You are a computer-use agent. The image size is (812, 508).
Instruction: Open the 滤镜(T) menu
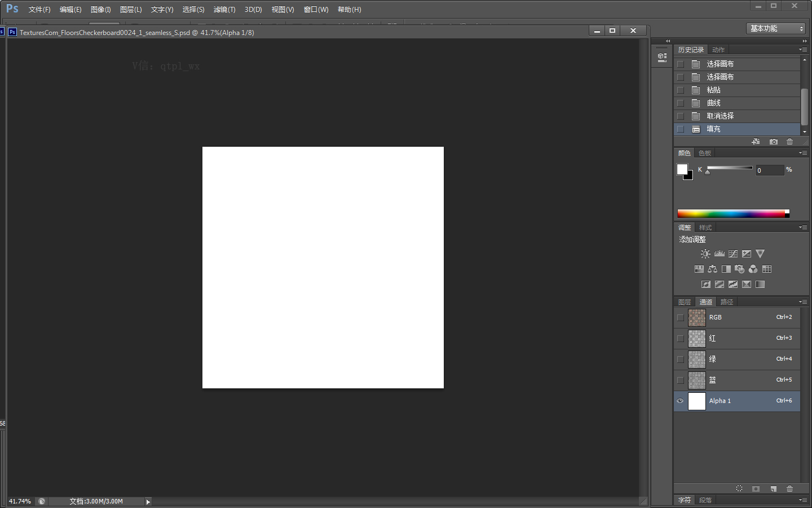point(224,10)
